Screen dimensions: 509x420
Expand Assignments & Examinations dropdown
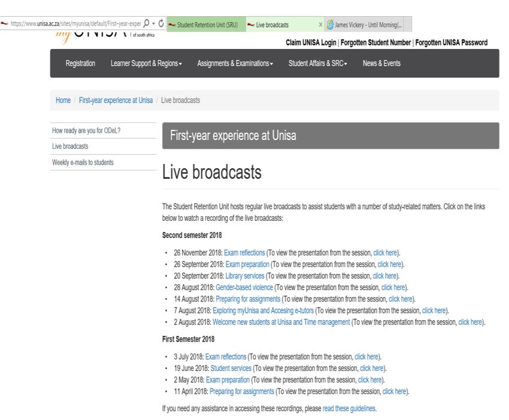(x=235, y=63)
